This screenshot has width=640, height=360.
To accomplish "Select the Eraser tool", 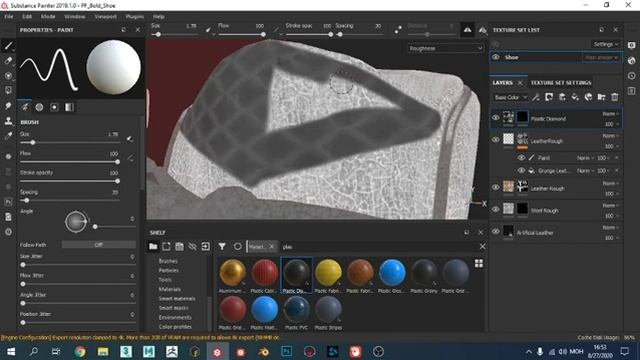I will point(8,61).
